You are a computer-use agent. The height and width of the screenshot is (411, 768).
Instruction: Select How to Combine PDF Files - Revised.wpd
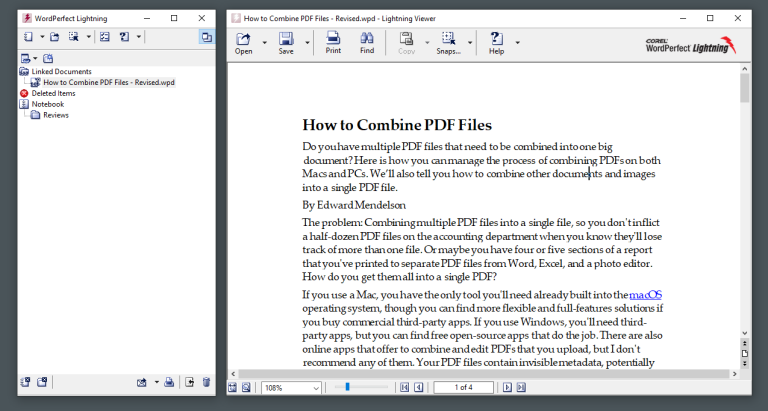pos(109,82)
